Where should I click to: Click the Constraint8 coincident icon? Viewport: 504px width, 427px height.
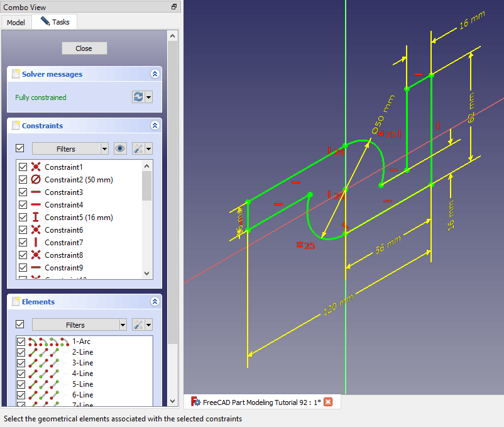(x=36, y=255)
